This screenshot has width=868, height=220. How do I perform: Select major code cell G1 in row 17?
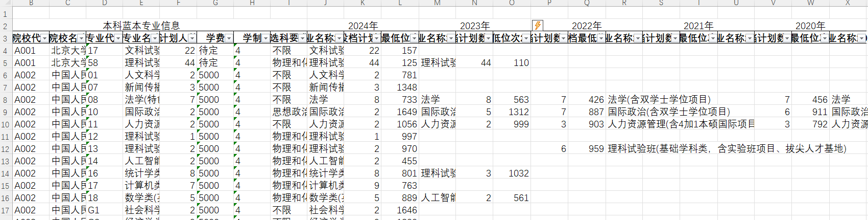tap(104, 210)
